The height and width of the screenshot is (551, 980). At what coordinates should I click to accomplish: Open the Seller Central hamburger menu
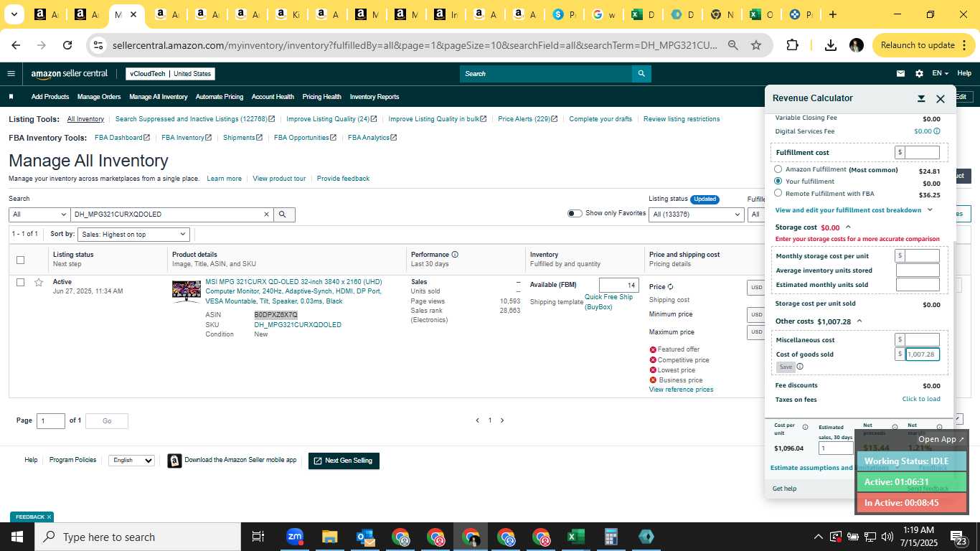(11, 73)
